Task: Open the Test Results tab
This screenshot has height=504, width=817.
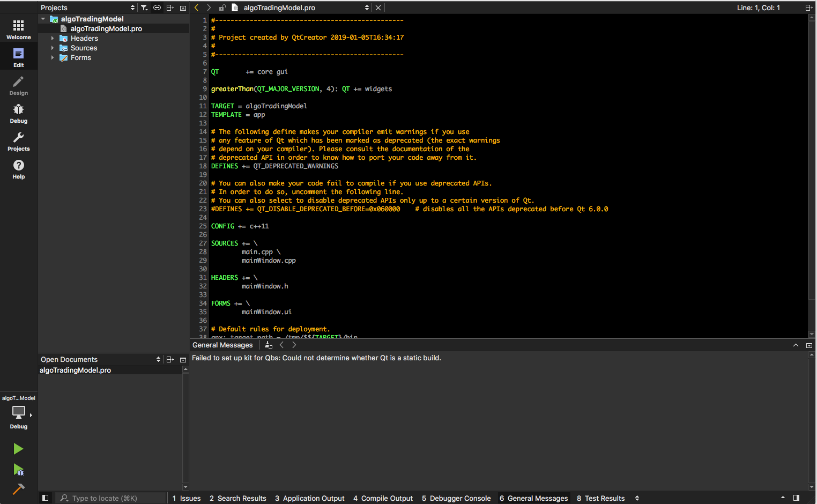Action: [x=601, y=498]
